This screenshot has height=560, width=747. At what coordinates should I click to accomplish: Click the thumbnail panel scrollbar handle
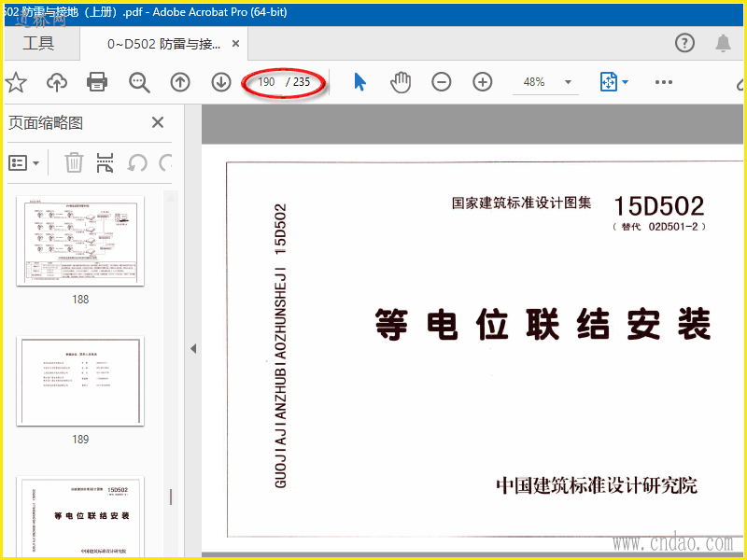click(171, 497)
